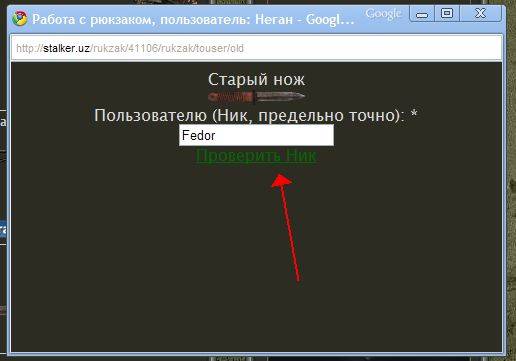Viewport: 516px width, 361px height.
Task: Click the 'Проверить Ник' link
Action: [x=256, y=156]
